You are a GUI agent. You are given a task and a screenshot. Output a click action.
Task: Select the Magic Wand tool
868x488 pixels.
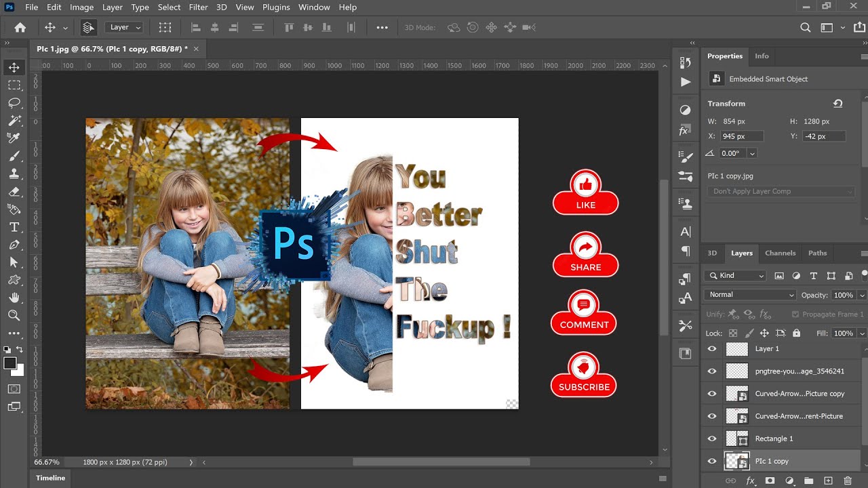pyautogui.click(x=14, y=121)
